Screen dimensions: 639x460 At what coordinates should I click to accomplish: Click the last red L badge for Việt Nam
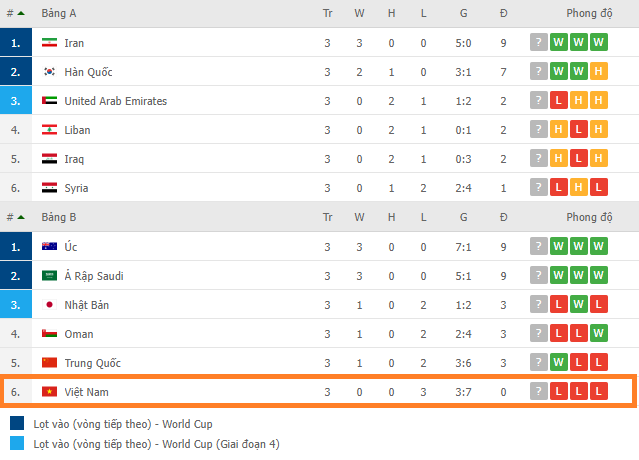pyautogui.click(x=598, y=391)
